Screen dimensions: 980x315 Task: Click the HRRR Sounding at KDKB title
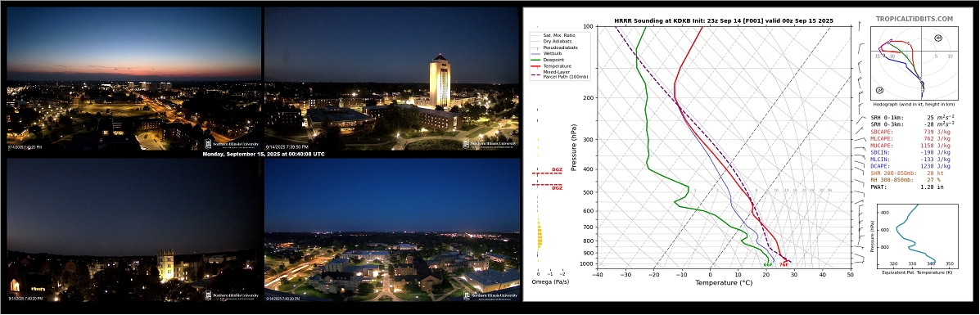coord(724,20)
